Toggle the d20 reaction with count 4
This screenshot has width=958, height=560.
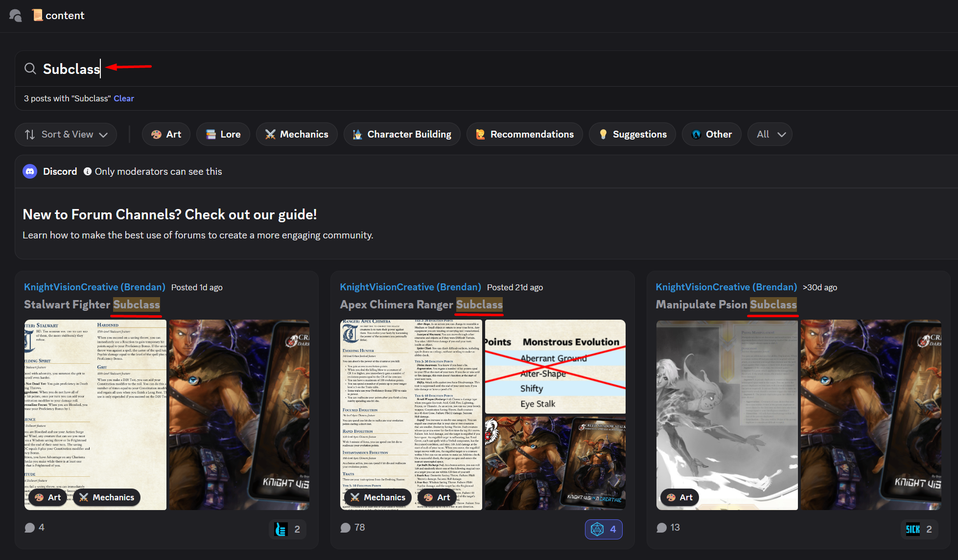pos(604,529)
